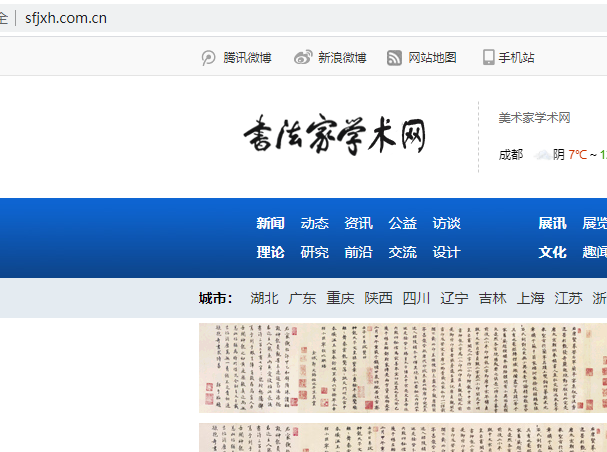Select the 湖北 city link
The image size is (607, 452).
click(x=265, y=298)
